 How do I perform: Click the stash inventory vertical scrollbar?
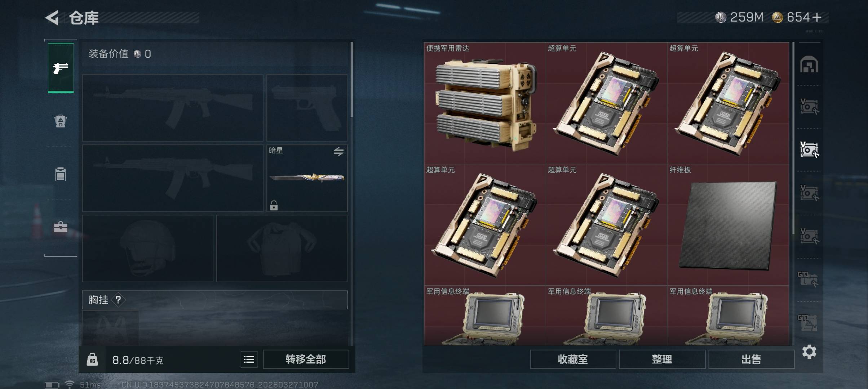tap(793, 138)
